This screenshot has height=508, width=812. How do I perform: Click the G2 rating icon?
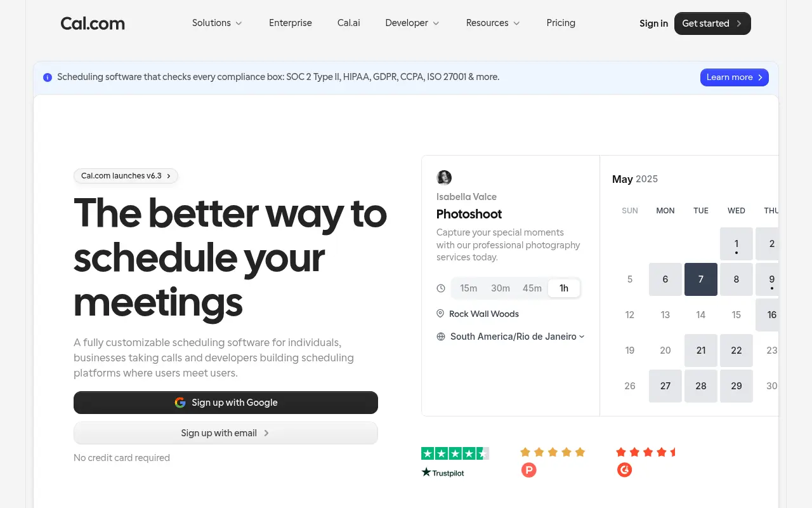pos(624,470)
